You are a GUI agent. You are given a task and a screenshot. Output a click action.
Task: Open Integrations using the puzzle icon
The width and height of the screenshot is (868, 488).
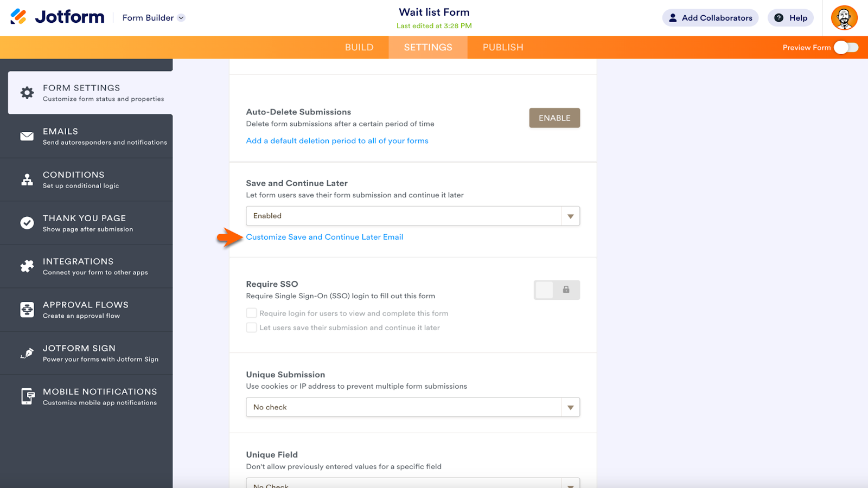tap(27, 266)
